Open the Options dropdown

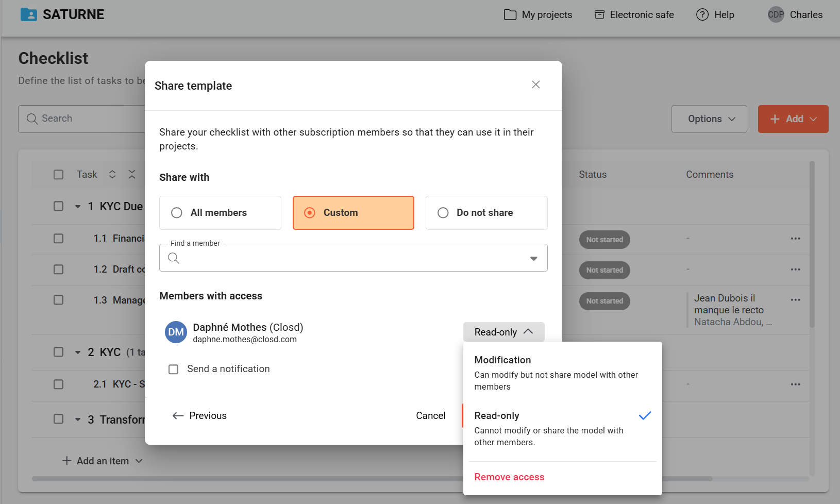click(x=709, y=119)
